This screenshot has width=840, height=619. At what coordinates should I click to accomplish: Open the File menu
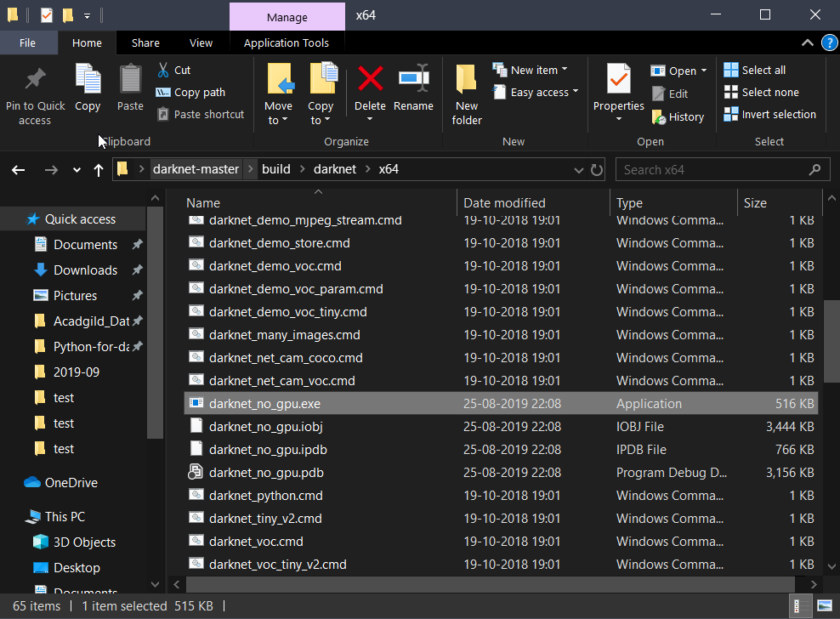click(27, 43)
